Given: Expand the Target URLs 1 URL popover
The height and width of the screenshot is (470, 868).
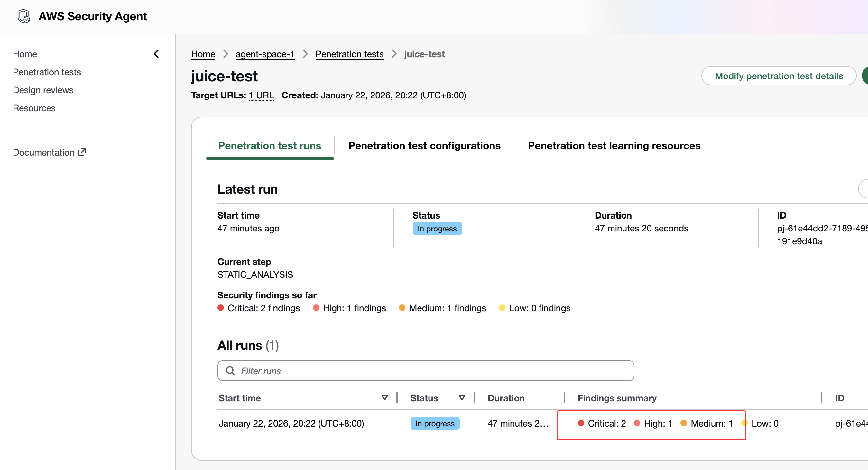Looking at the screenshot, I should (261, 95).
